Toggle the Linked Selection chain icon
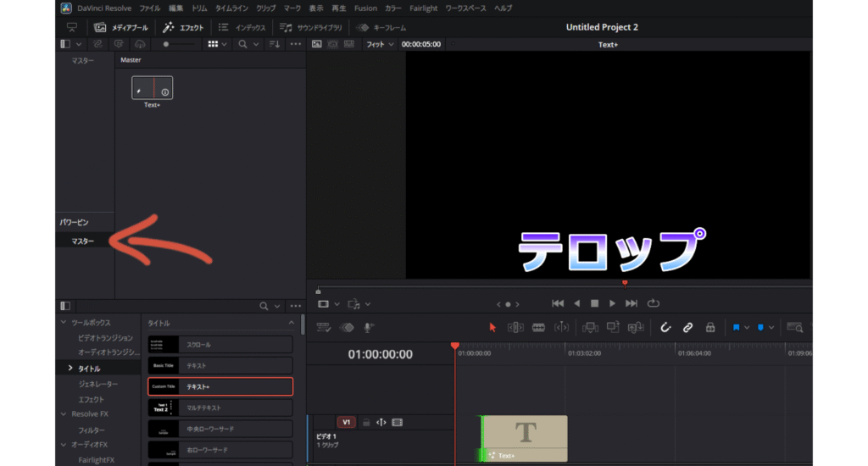The image size is (868, 466). (687, 327)
